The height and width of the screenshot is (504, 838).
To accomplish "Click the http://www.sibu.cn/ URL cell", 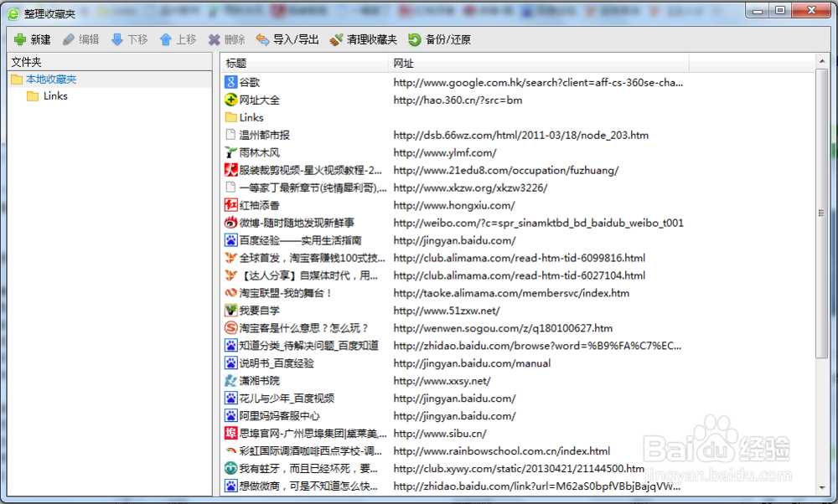I will (440, 434).
